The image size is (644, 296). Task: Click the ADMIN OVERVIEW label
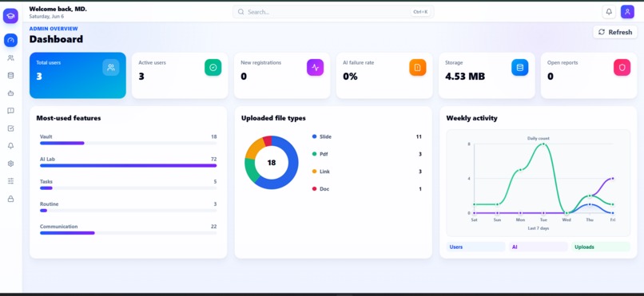coord(54,29)
